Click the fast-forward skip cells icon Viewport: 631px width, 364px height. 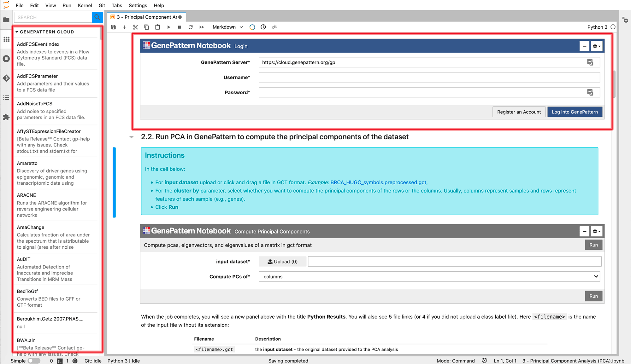[202, 27]
